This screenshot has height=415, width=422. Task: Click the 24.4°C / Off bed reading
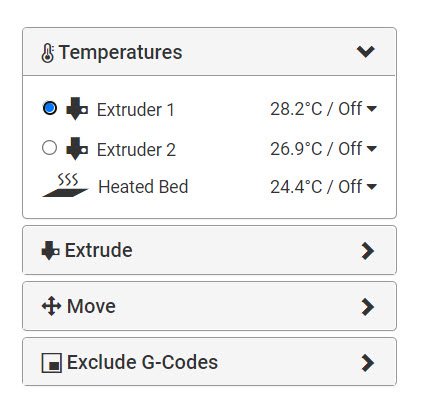(316, 187)
